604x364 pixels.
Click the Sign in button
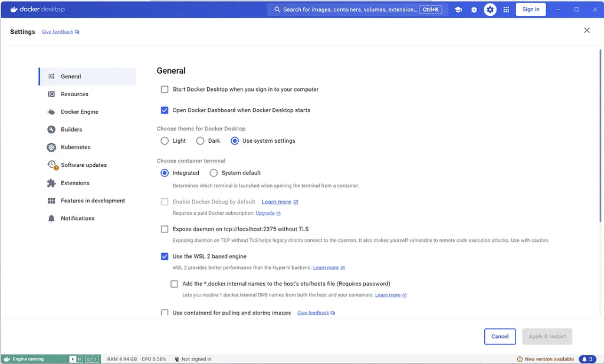pos(530,9)
